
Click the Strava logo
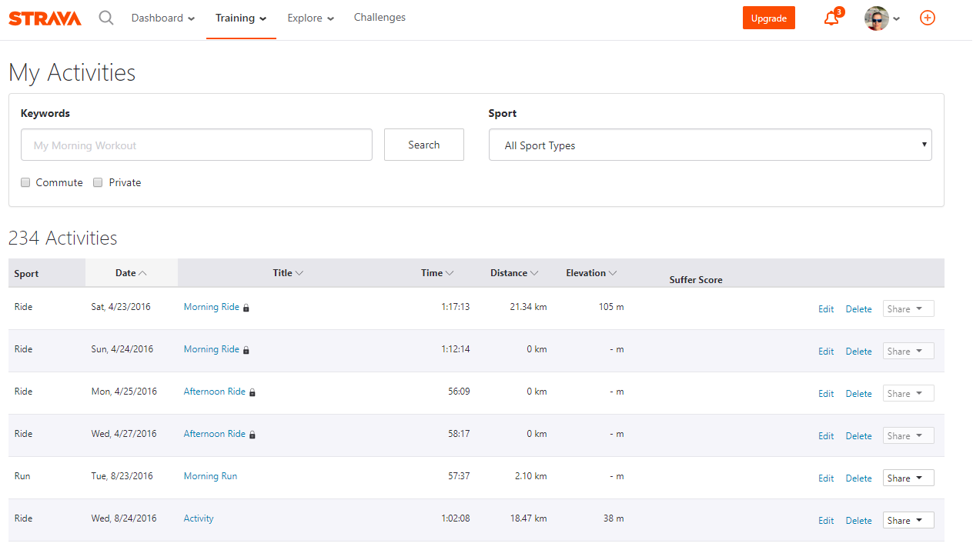pos(45,18)
